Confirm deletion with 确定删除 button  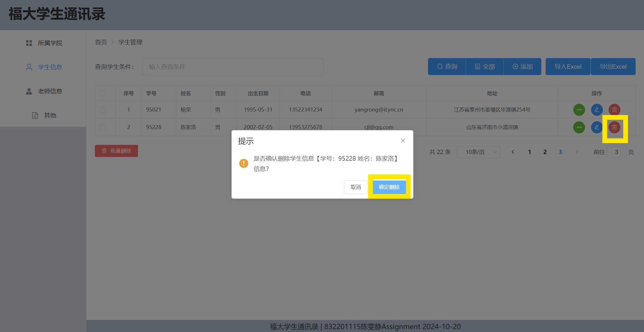pyautogui.click(x=389, y=187)
